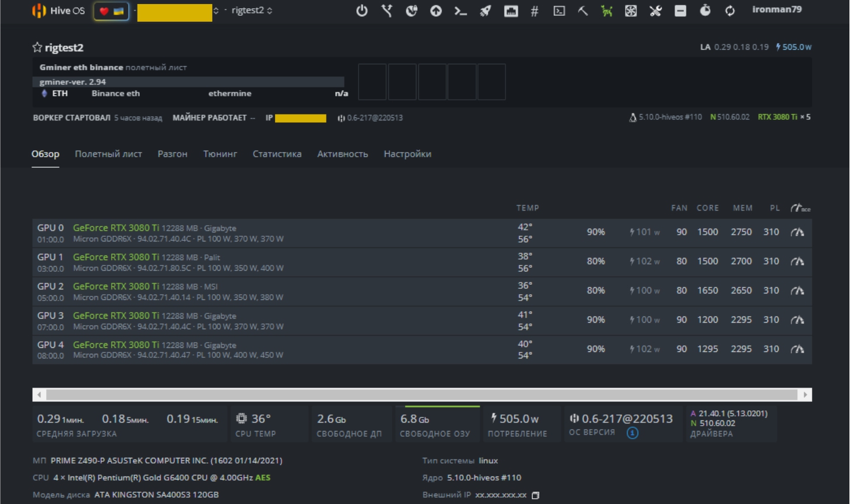Open the Разгон tab
Screen dimensions: 850x504
(173, 154)
